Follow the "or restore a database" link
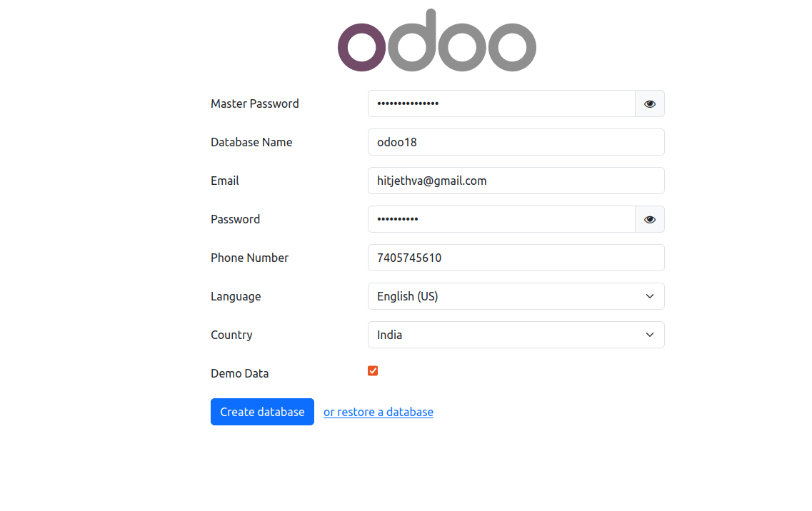Image resolution: width=812 pixels, height=511 pixels. pos(378,412)
